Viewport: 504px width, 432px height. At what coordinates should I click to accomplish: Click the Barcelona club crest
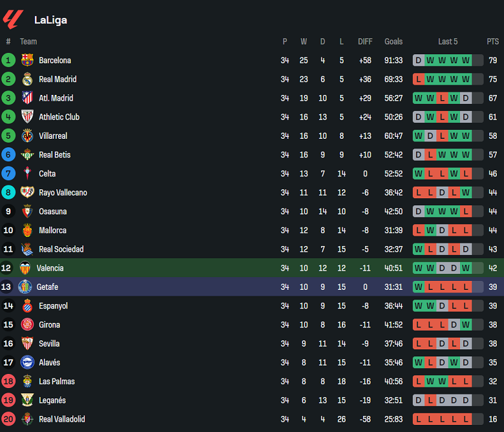coord(27,61)
